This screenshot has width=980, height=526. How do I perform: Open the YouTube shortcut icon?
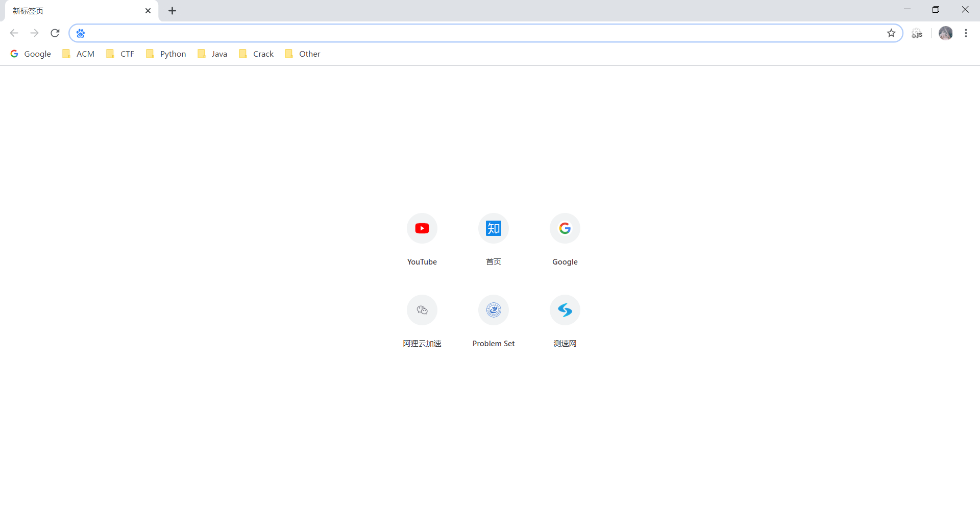point(422,228)
